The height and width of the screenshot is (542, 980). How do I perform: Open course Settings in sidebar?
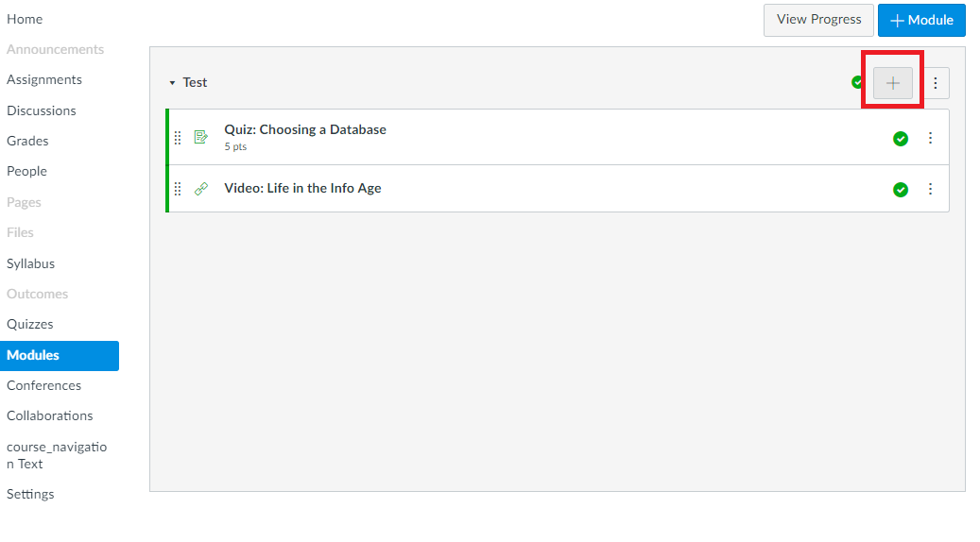30,494
